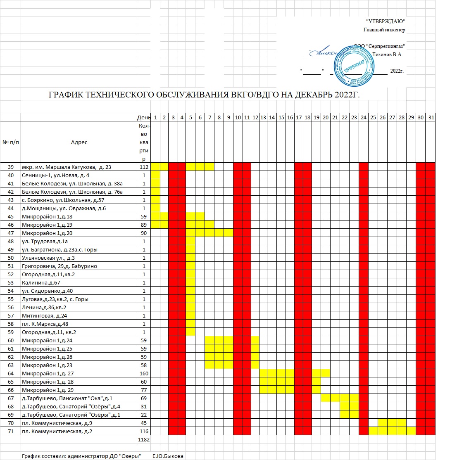This screenshot has width=476, height=460.
Task: Select row number '39'
Action: tap(11, 167)
